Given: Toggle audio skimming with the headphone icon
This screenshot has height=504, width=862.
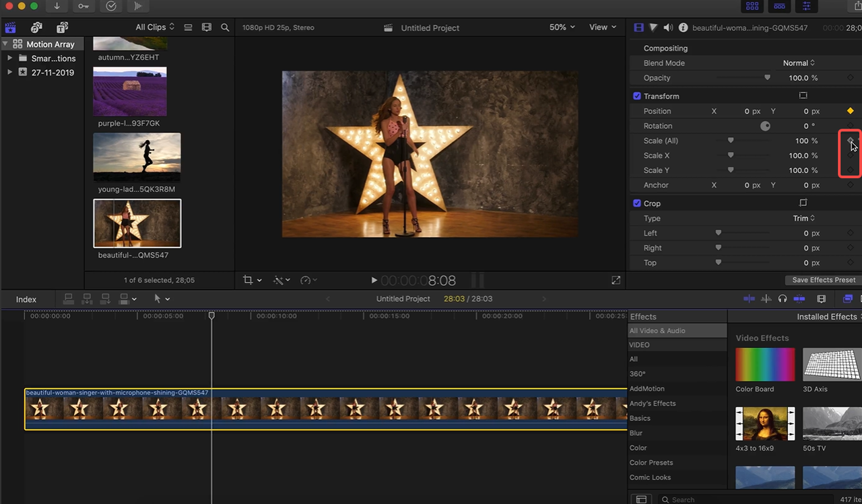Looking at the screenshot, I should pos(783,299).
